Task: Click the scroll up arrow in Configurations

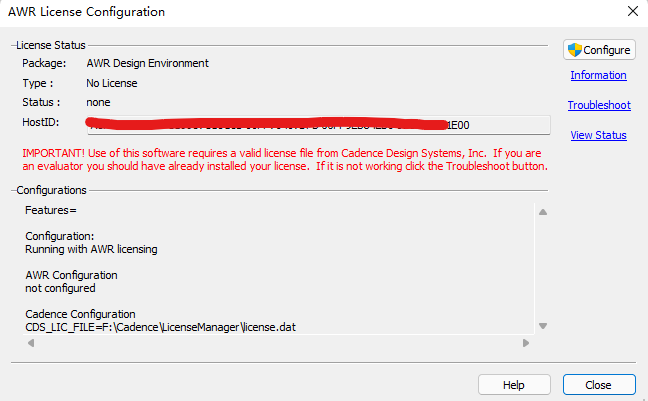Action: [x=543, y=212]
